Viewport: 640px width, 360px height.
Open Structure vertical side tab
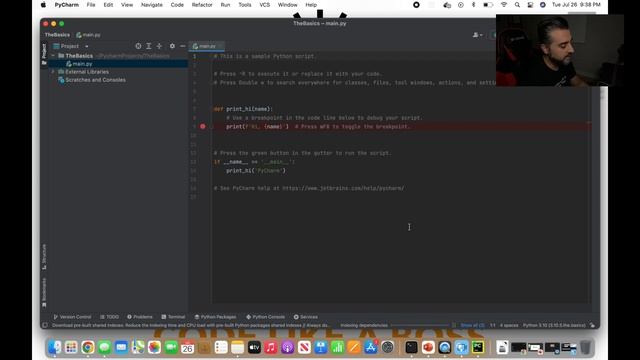[44, 256]
